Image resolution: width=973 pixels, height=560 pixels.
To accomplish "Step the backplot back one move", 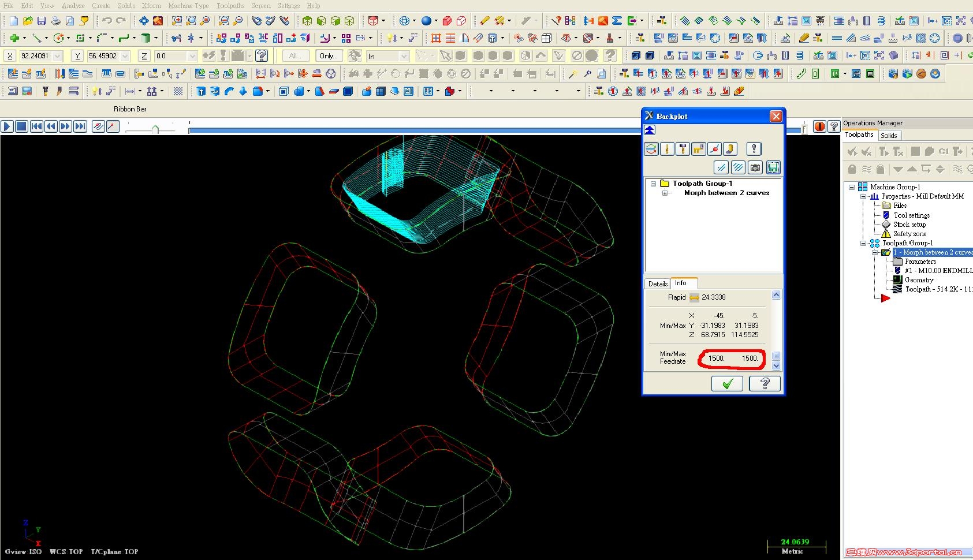I will pyautogui.click(x=51, y=126).
